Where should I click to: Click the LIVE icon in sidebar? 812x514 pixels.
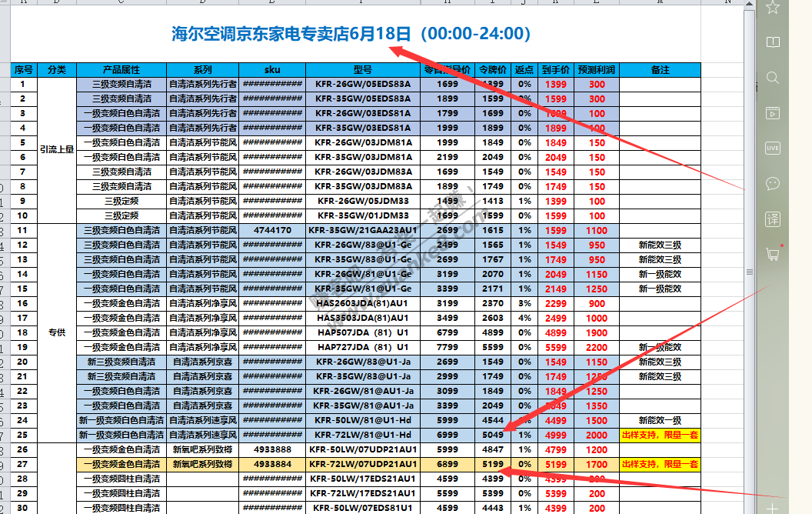point(773,148)
